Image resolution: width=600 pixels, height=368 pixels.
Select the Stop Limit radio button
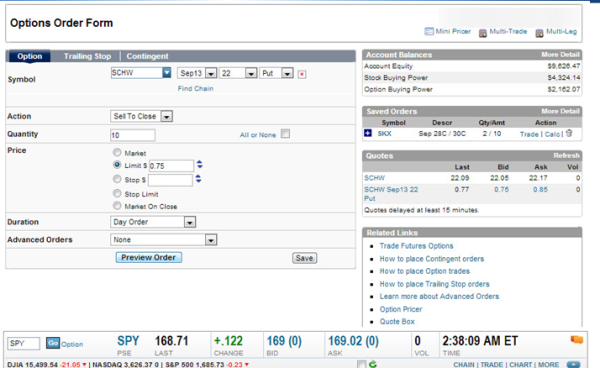(117, 194)
